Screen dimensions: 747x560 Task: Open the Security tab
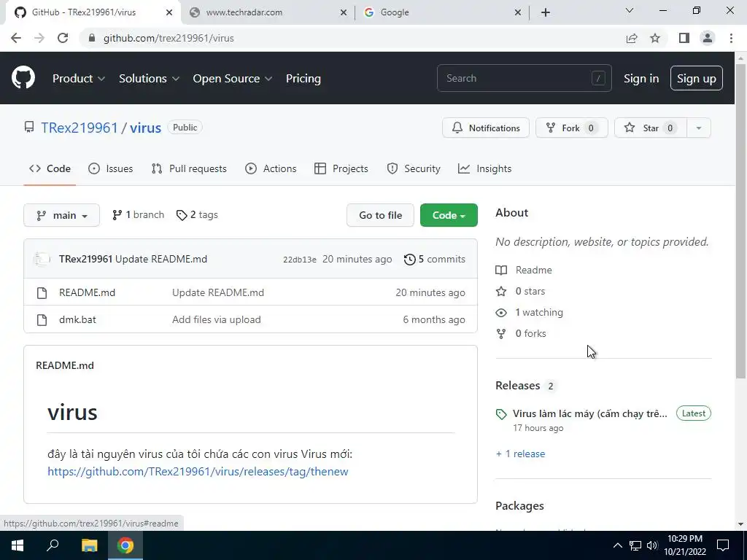(414, 169)
